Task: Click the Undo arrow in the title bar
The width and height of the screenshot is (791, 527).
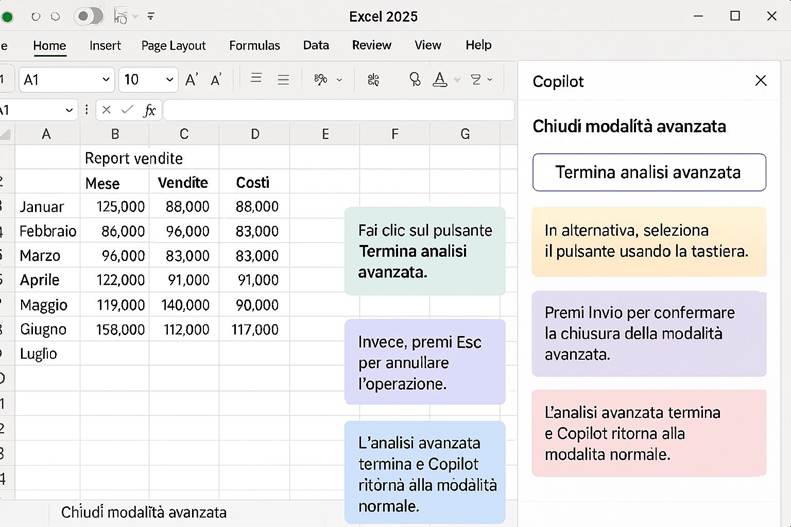Action: point(35,17)
